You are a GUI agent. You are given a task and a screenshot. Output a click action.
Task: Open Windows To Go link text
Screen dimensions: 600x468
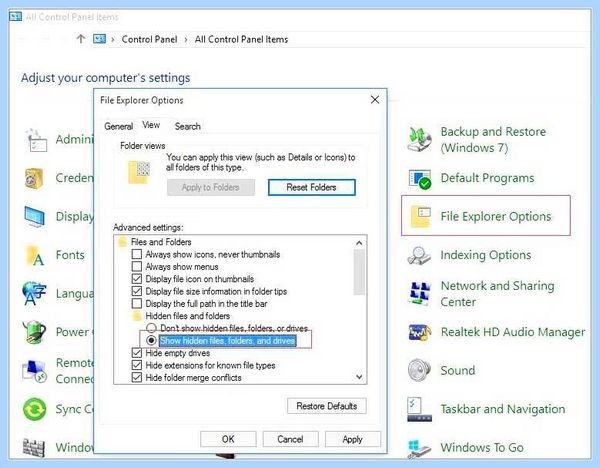[x=482, y=447]
